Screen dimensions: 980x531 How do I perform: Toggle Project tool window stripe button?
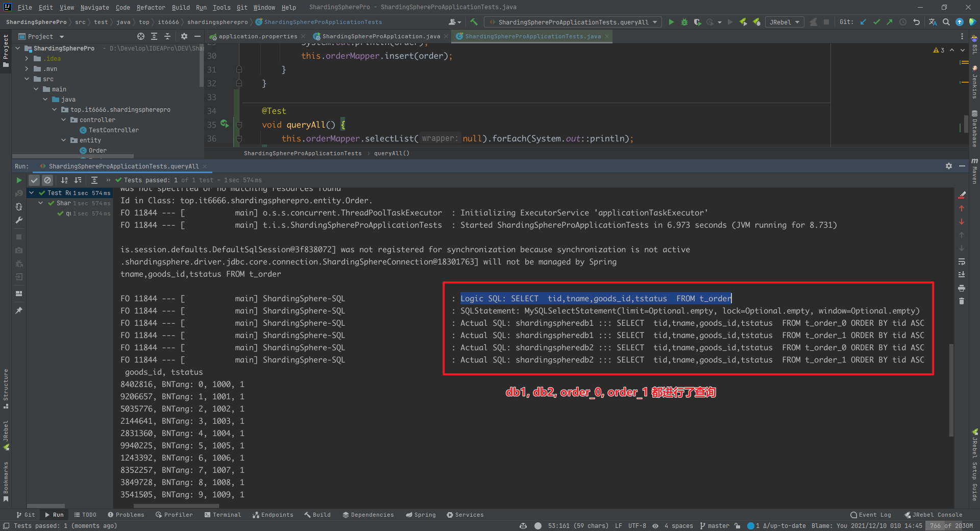(6, 51)
